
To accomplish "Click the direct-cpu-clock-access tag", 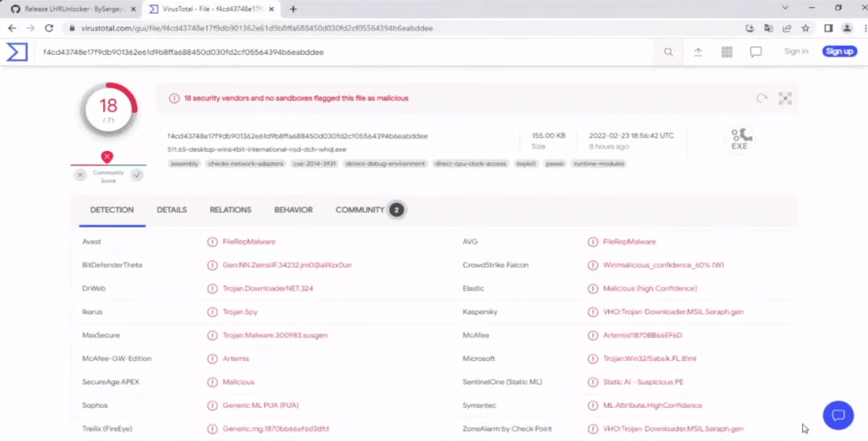I will pos(471,164).
